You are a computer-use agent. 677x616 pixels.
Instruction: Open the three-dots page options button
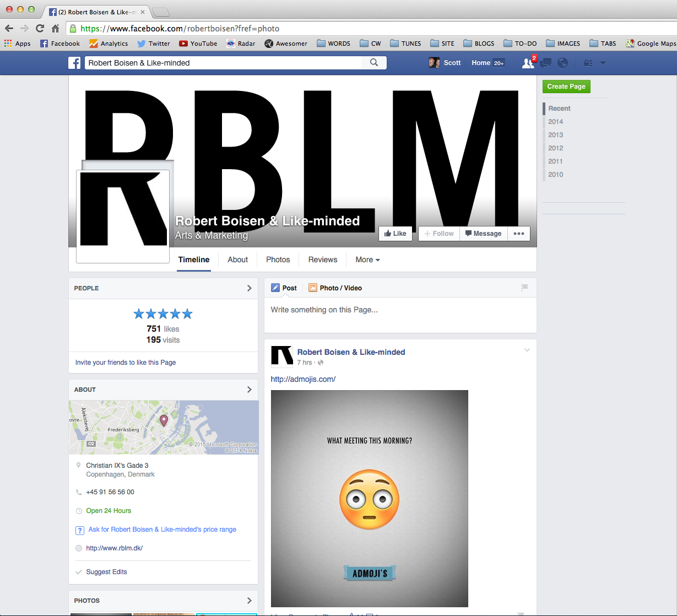coord(519,234)
